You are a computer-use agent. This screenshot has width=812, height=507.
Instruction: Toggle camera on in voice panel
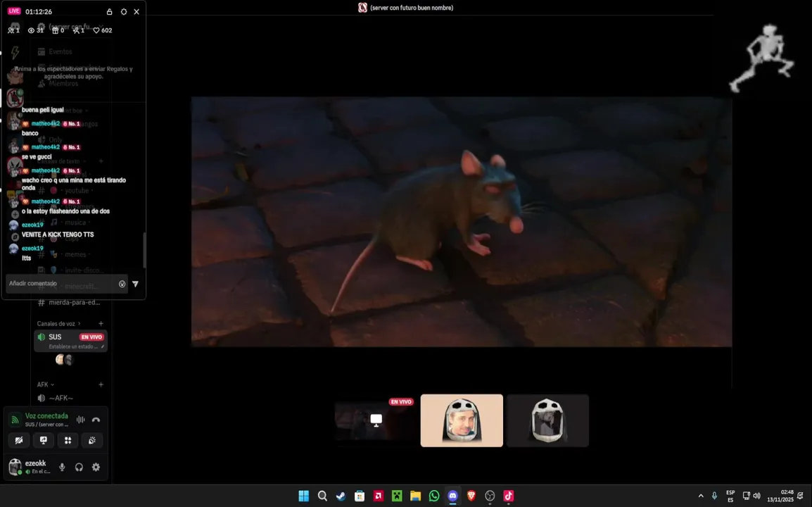point(18,440)
